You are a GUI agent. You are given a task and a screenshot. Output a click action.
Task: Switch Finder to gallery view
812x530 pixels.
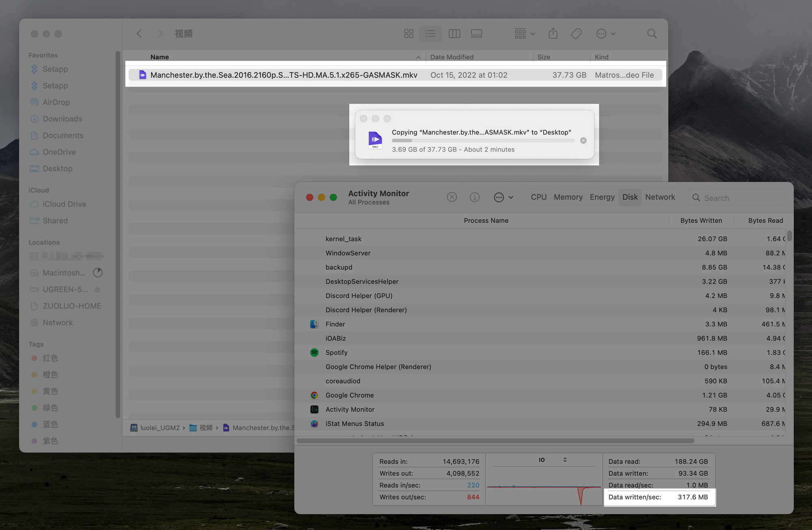tap(476, 34)
